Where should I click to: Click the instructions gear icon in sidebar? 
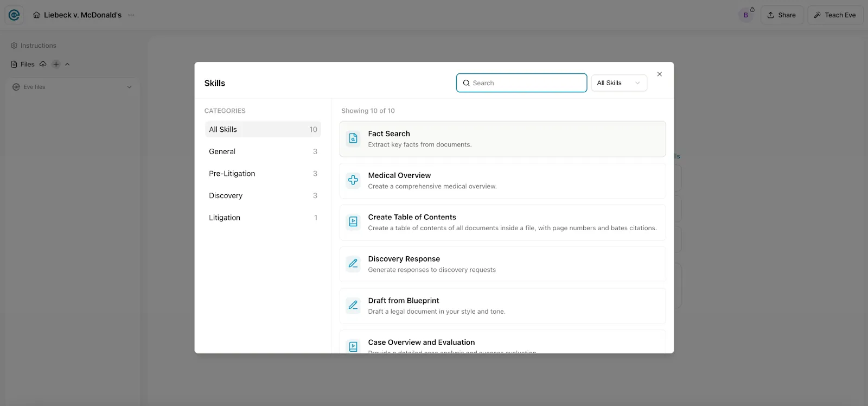click(x=14, y=46)
